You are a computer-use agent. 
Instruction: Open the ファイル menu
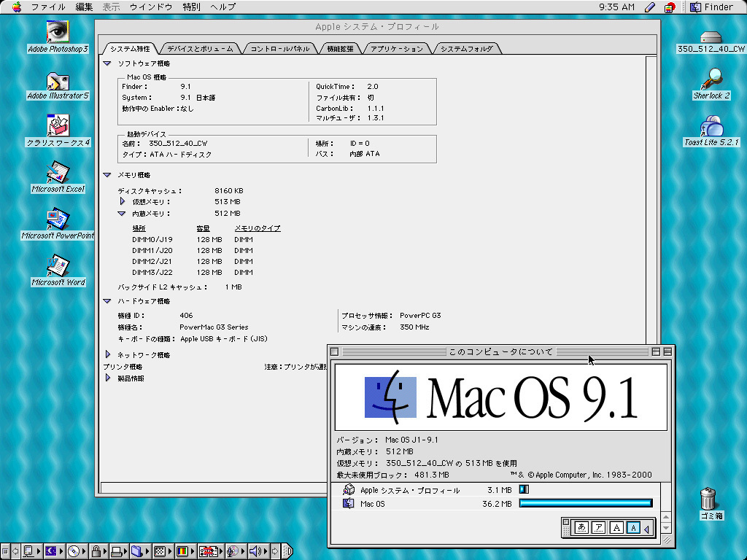click(48, 7)
